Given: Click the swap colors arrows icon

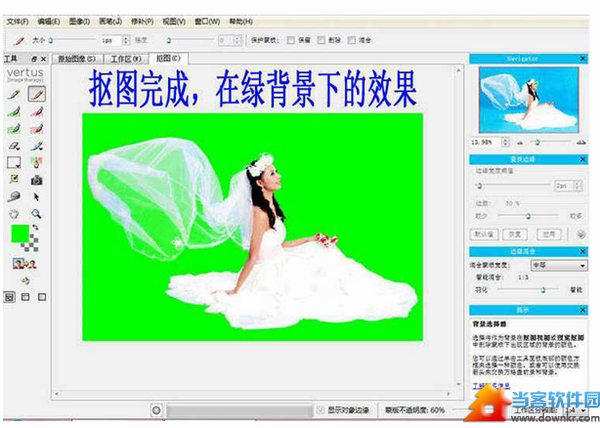Looking at the screenshot, I should click(x=35, y=228).
